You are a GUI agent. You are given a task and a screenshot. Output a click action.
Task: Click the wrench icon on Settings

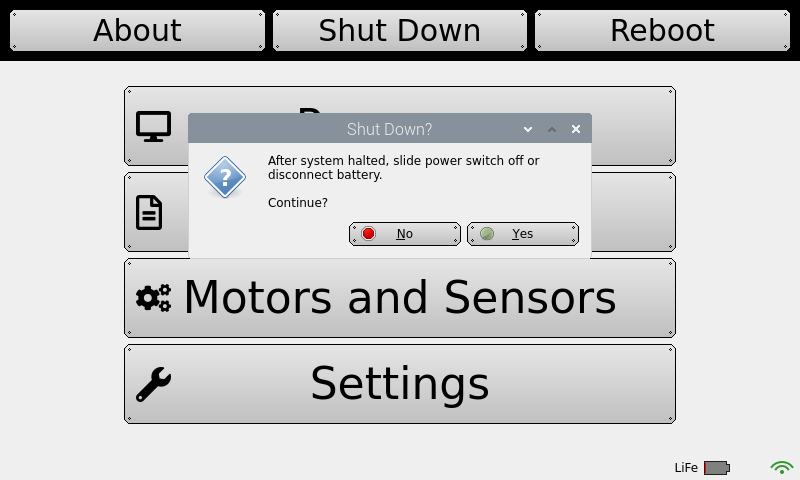[x=154, y=384]
